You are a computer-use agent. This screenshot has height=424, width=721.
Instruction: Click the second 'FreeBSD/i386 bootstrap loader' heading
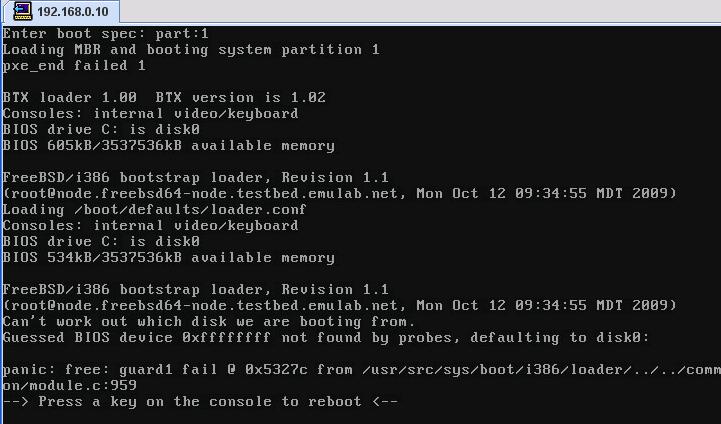pyautogui.click(x=195, y=289)
